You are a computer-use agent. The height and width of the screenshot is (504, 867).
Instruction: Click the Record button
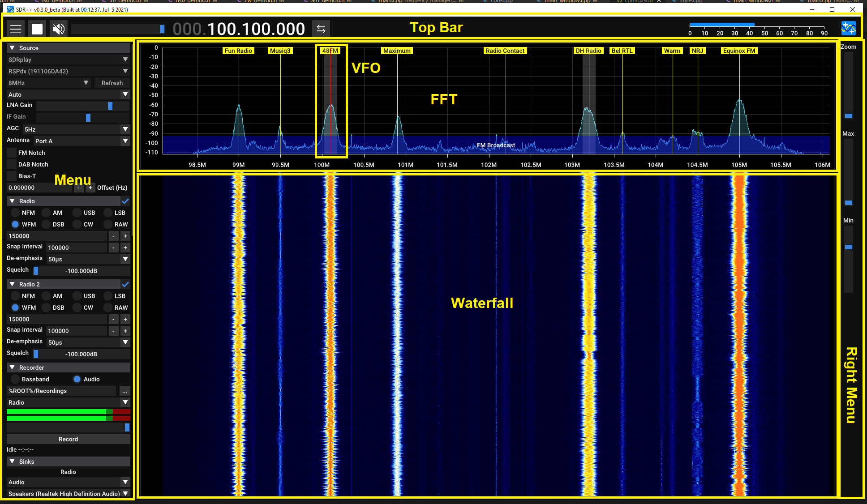[68, 439]
